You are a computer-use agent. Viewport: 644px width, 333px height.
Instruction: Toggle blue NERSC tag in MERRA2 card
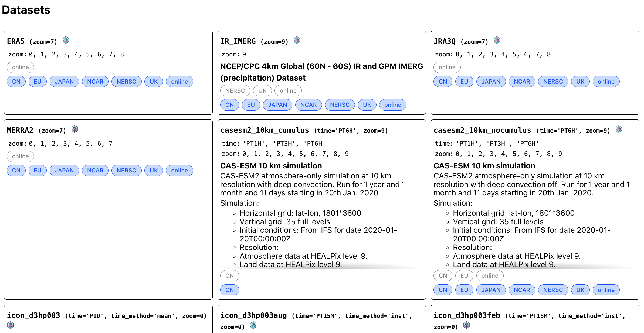[126, 171]
